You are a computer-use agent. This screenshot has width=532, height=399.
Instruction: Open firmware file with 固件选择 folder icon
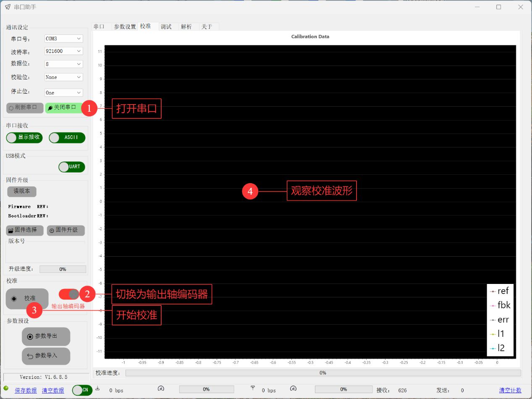click(25, 230)
